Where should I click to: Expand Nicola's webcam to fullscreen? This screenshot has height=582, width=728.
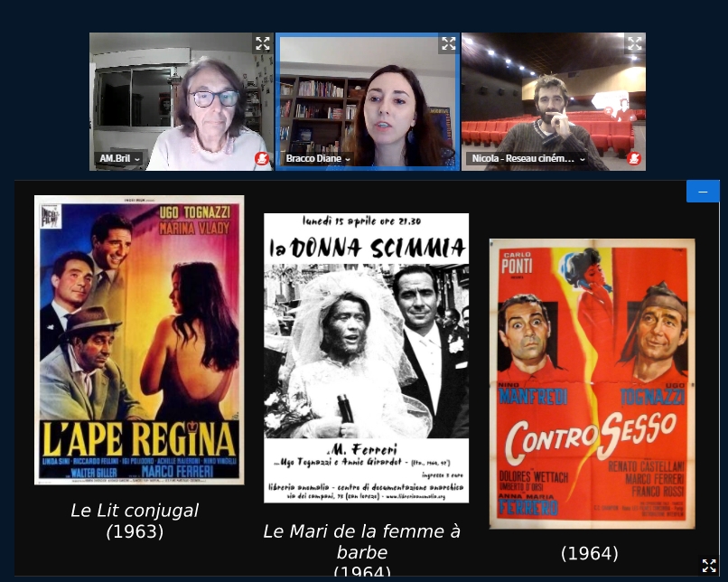tap(634, 43)
